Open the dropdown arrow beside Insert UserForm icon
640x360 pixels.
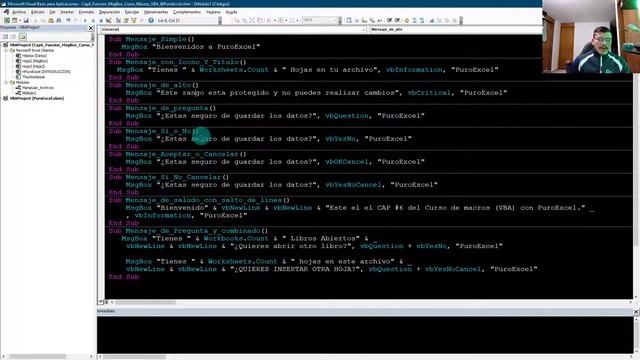(20, 20)
